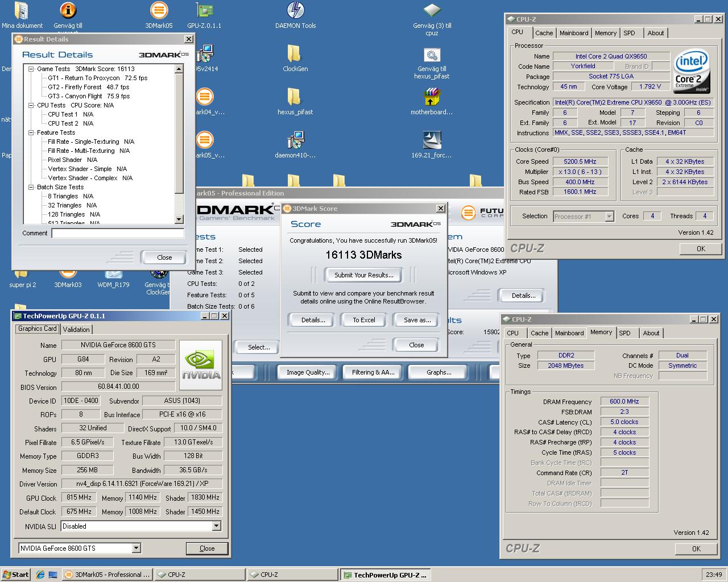Image resolution: width=728 pixels, height=582 pixels.
Task: Click OK in the bottom CPU-Z window
Action: [x=696, y=549]
